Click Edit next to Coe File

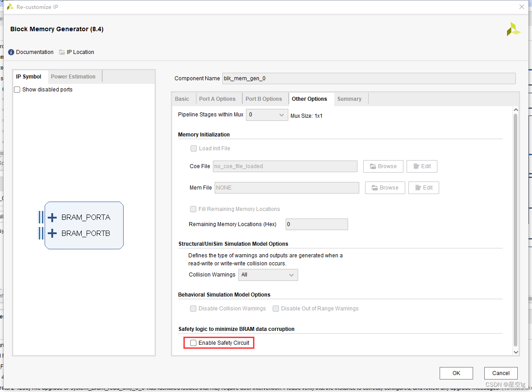[x=422, y=166]
